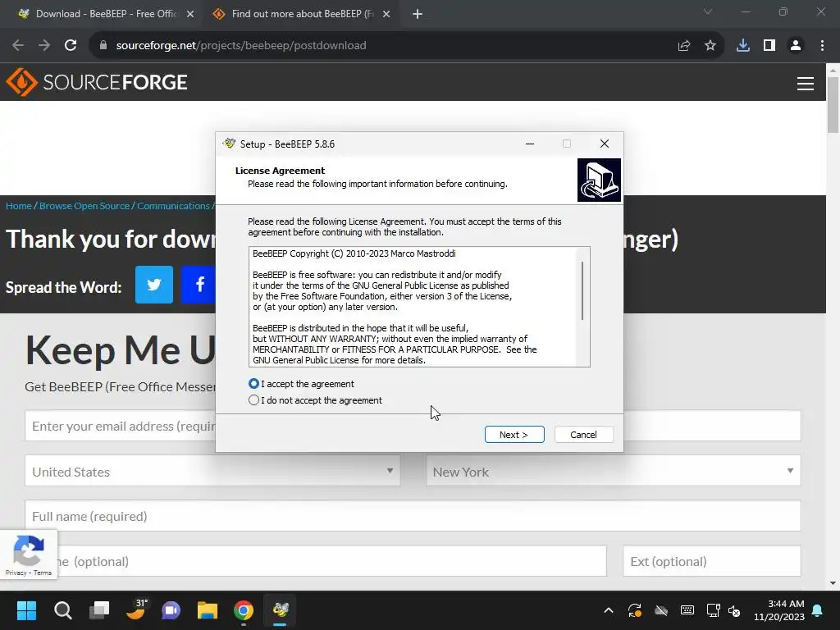Open the United States country dropdown
Screen dimensions: 840x630
[212, 471]
